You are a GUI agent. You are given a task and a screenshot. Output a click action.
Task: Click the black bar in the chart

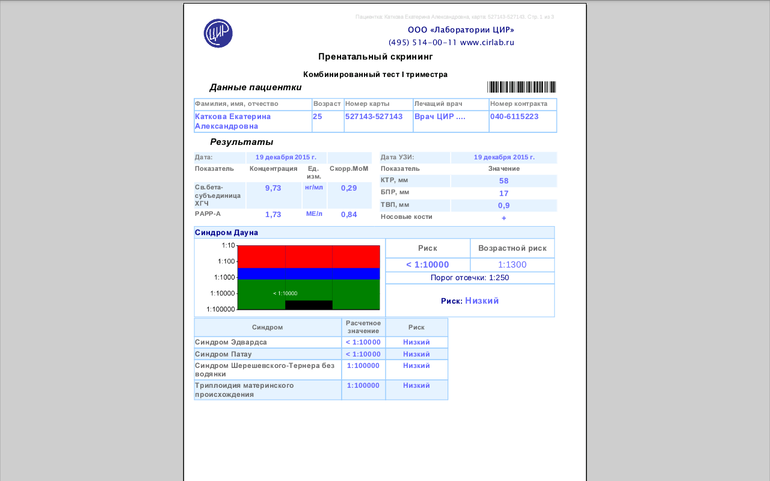click(x=308, y=305)
